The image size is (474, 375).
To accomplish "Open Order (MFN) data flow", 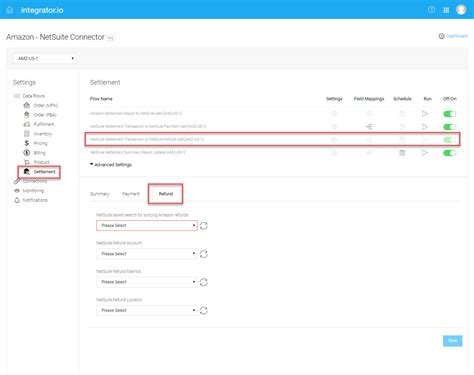I will click(x=41, y=105).
